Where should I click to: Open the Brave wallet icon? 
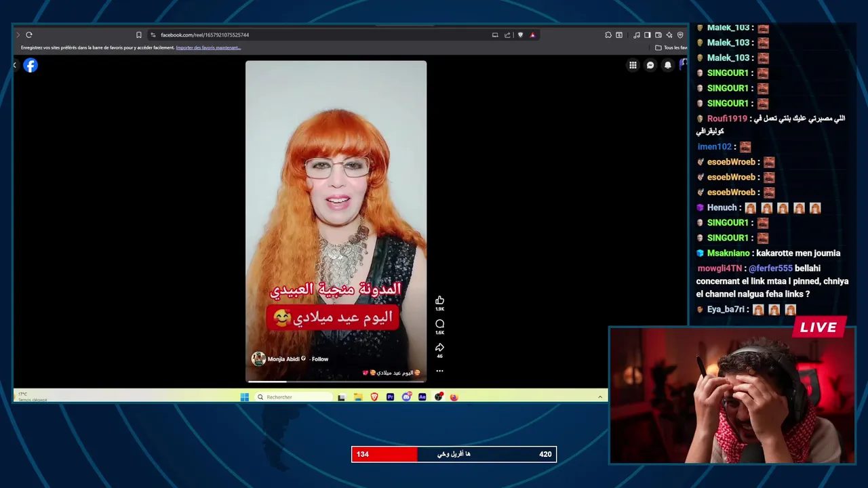(658, 35)
